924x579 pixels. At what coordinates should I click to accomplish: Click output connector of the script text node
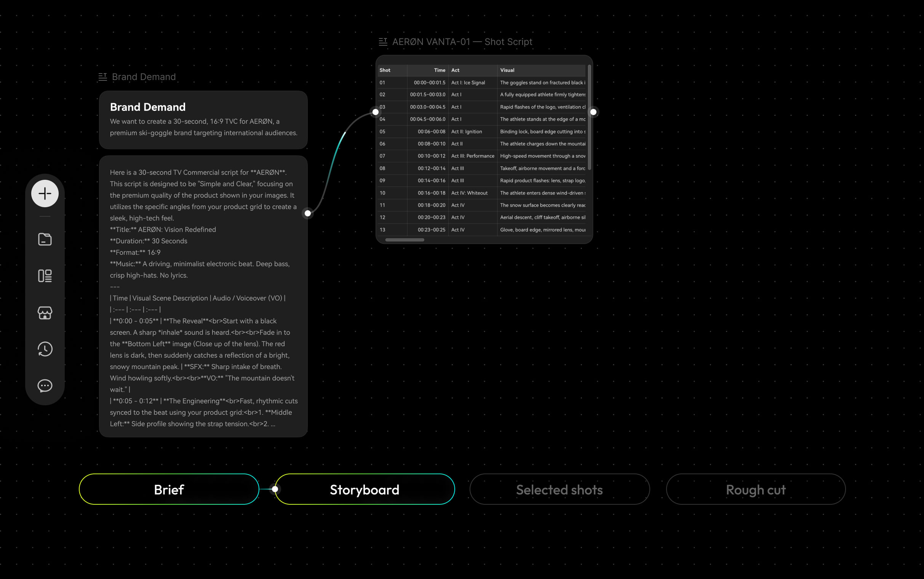click(308, 213)
